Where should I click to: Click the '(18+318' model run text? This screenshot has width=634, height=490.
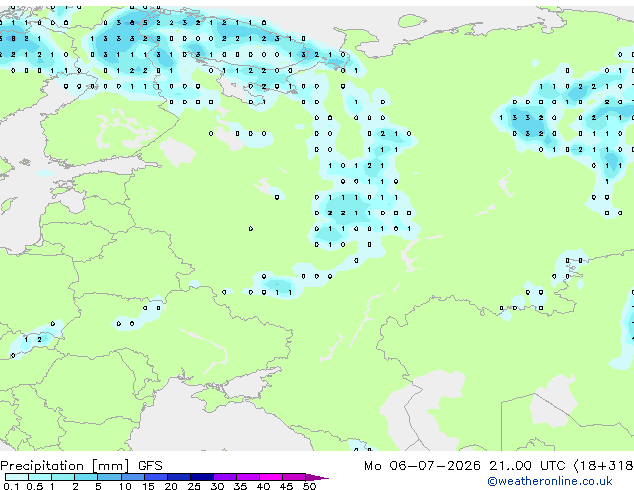click(x=603, y=465)
